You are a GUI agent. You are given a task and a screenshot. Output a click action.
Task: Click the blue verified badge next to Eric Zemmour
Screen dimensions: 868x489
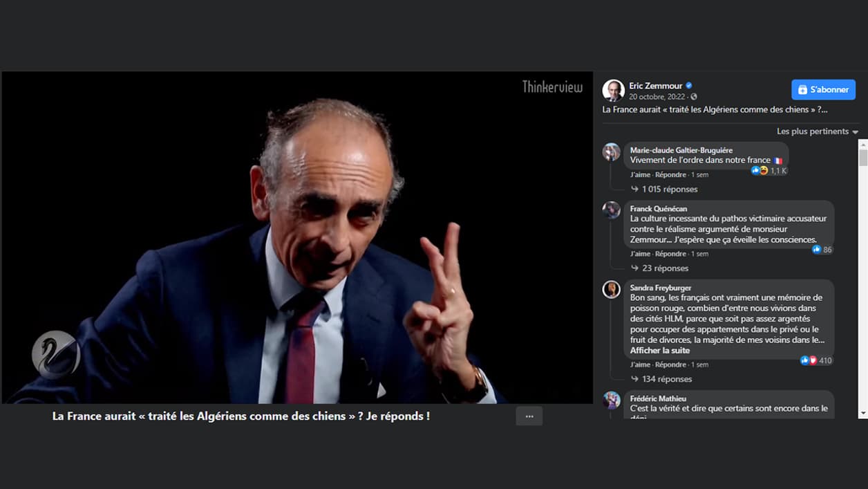click(688, 86)
